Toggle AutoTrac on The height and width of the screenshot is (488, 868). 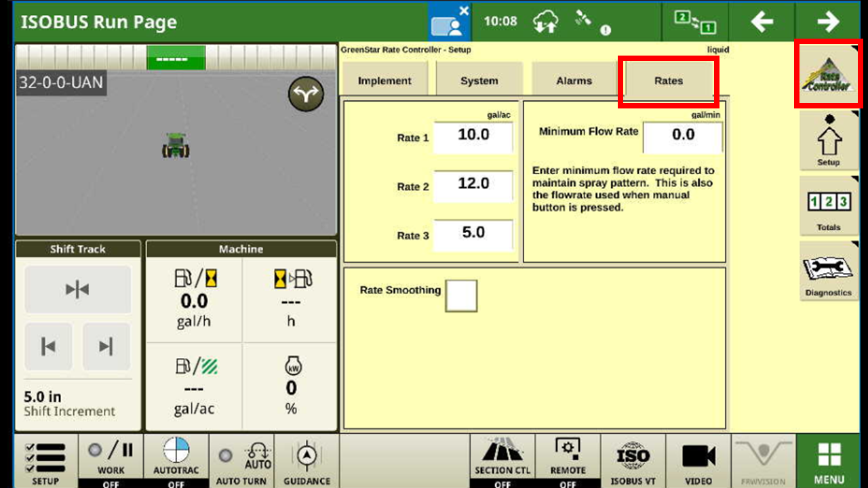point(176,461)
